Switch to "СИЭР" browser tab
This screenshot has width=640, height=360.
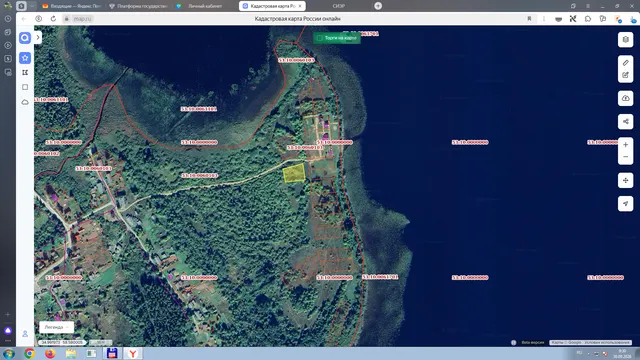pos(338,6)
